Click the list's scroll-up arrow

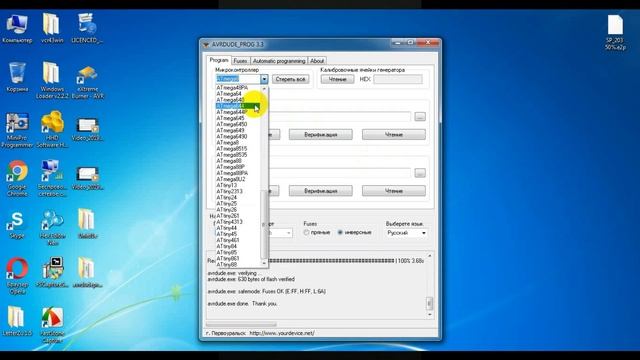(264, 89)
